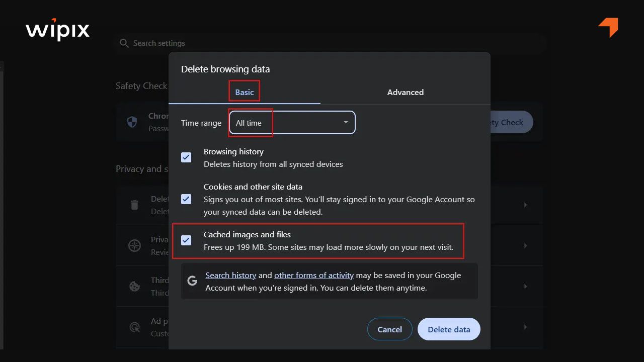
Task: Uncheck Cached images and files checkbox
Action: [x=186, y=240]
